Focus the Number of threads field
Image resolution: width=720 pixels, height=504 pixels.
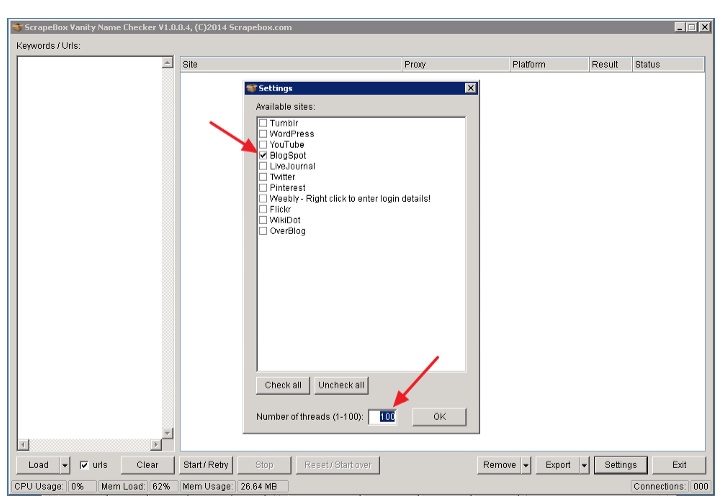(382, 417)
